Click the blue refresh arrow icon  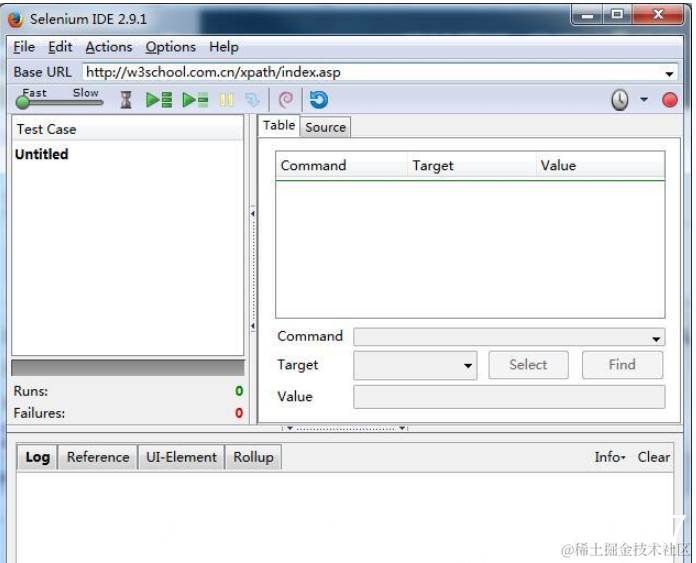tap(319, 100)
